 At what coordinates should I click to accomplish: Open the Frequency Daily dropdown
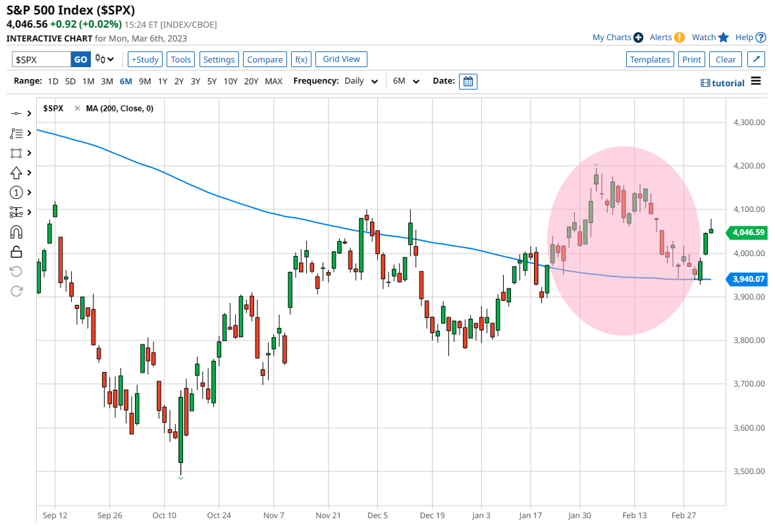(361, 81)
